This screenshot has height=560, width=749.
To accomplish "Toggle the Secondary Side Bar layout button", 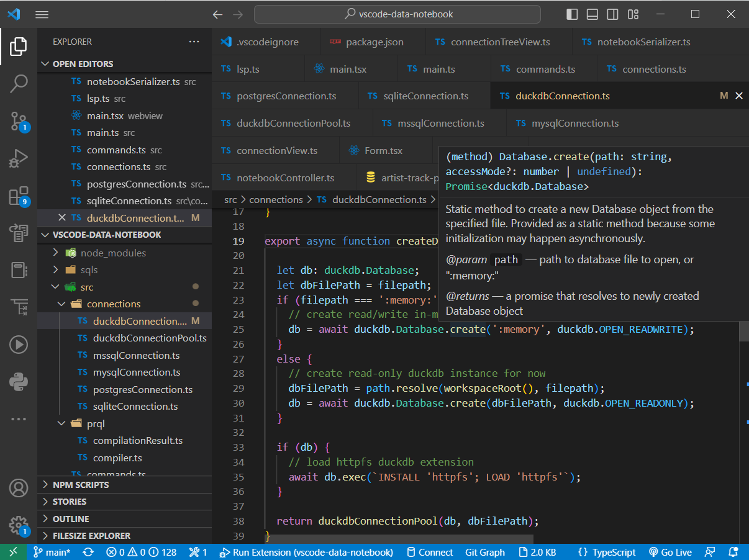I will coord(612,14).
